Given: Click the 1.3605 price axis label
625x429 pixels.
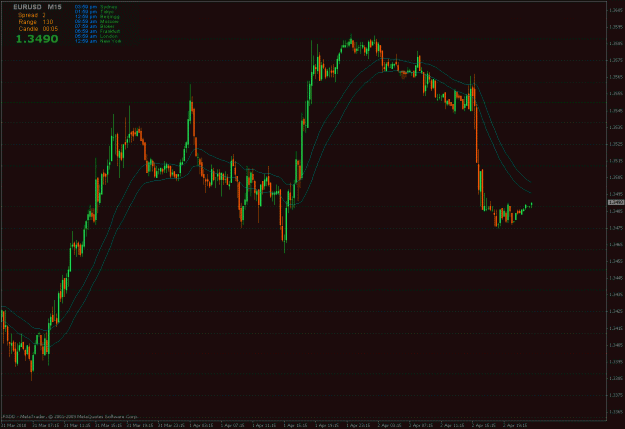Looking at the screenshot, I should pos(616,10).
